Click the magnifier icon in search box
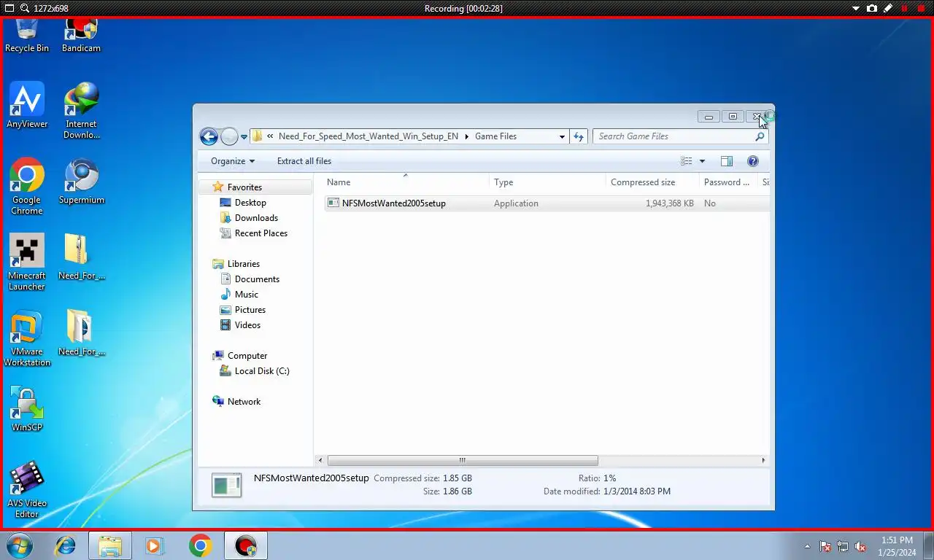This screenshot has height=560, width=934. (760, 136)
